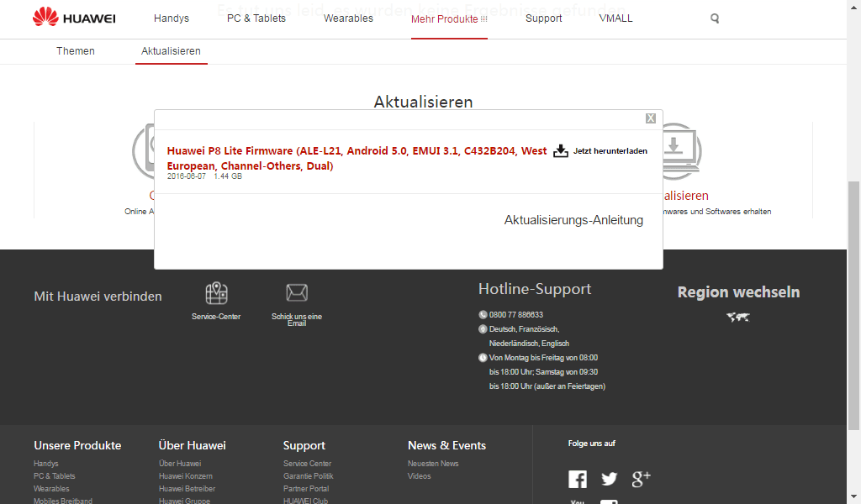Open the Wearables menu
This screenshot has height=504, width=861.
tap(348, 18)
